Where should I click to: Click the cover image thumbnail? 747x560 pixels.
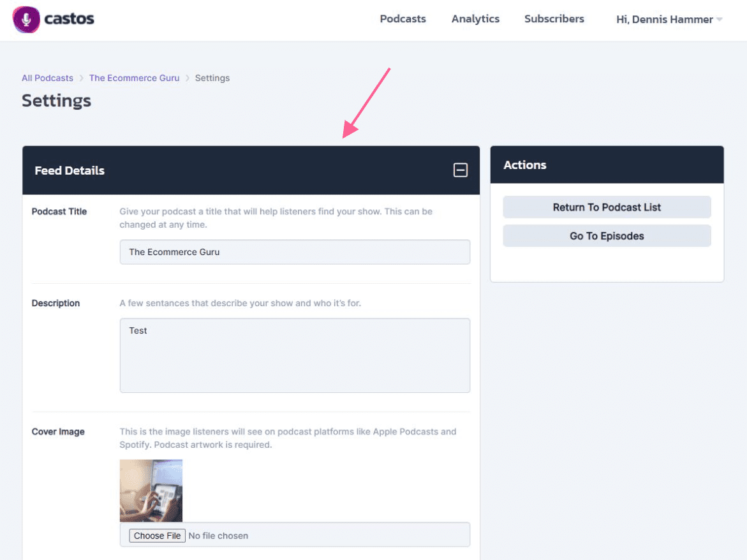tap(151, 490)
